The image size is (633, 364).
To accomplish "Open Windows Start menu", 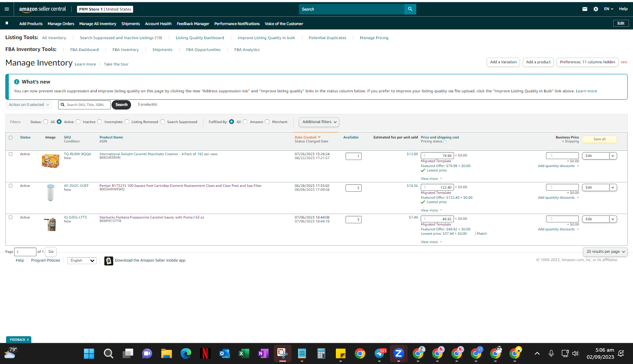I will click(89, 353).
